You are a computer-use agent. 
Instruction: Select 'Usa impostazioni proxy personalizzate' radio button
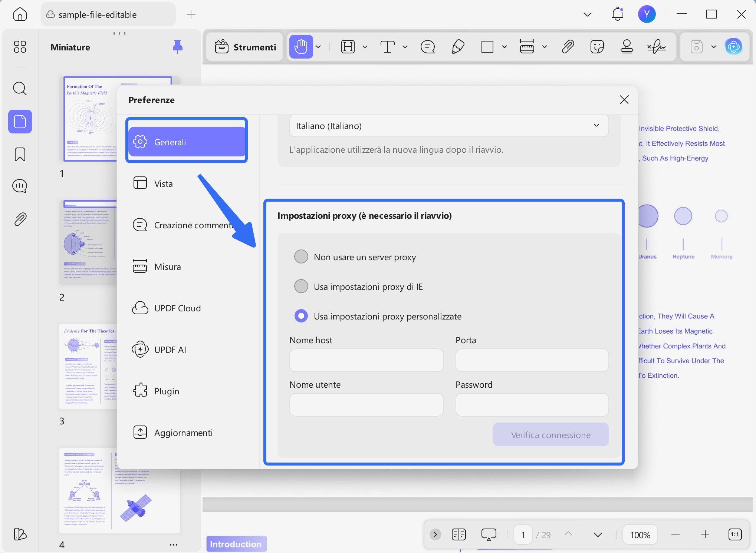[301, 316]
